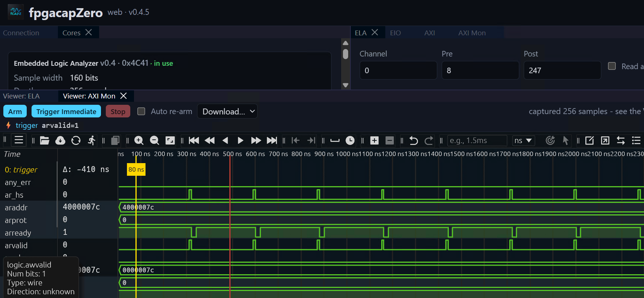Click the running person icon
Image resolution: width=644 pixels, height=298 pixels.
(x=92, y=140)
